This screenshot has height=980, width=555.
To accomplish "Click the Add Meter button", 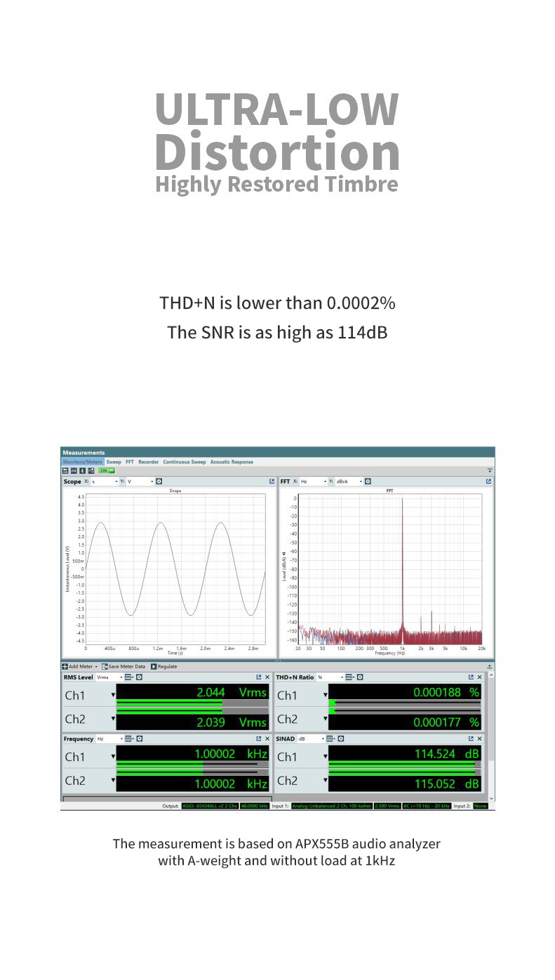I will click(x=78, y=666).
